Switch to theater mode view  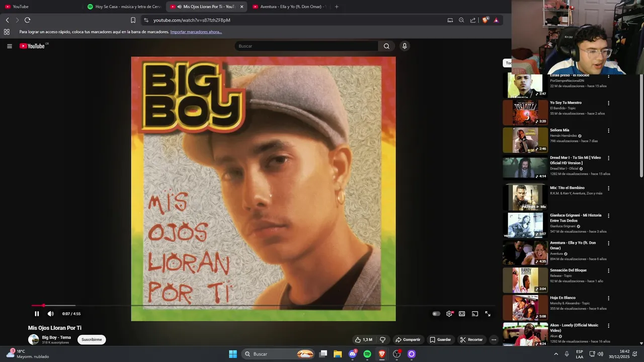pyautogui.click(x=462, y=314)
